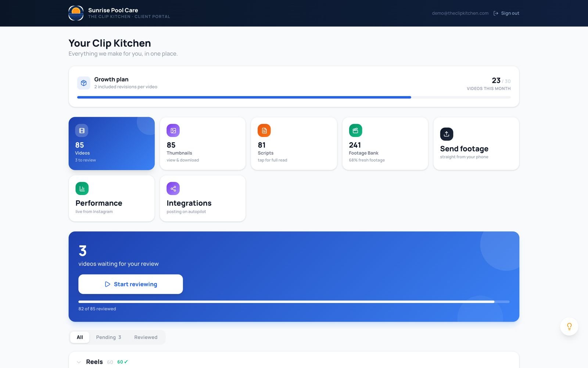This screenshot has height=368, width=588.
Task: Click the Growth plan cube icon
Action: click(84, 83)
